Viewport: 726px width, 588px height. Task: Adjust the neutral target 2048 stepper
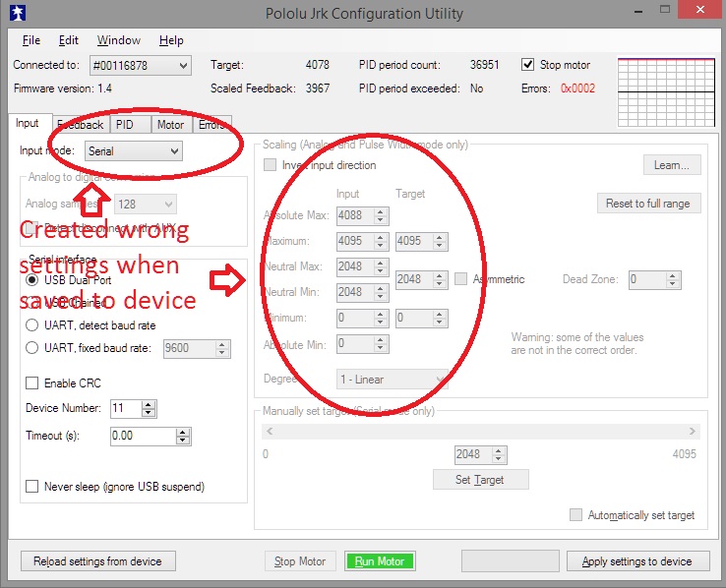tap(440, 279)
